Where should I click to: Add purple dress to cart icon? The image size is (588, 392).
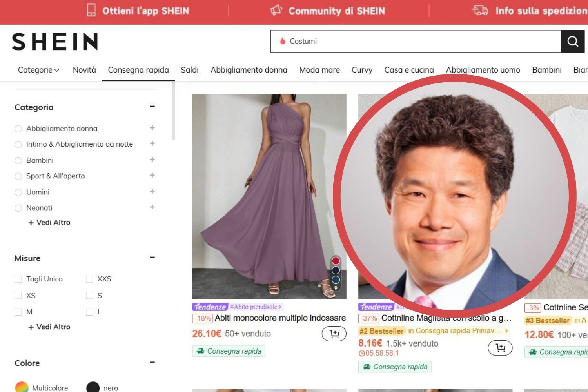[x=334, y=334]
